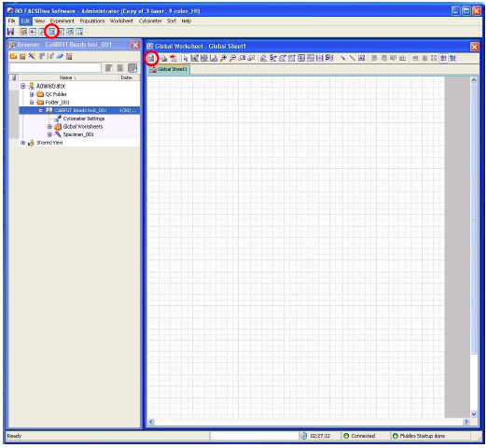Collapse the CaliBRIT Beads test_001 experiment
The image size is (487, 448).
click(x=41, y=110)
